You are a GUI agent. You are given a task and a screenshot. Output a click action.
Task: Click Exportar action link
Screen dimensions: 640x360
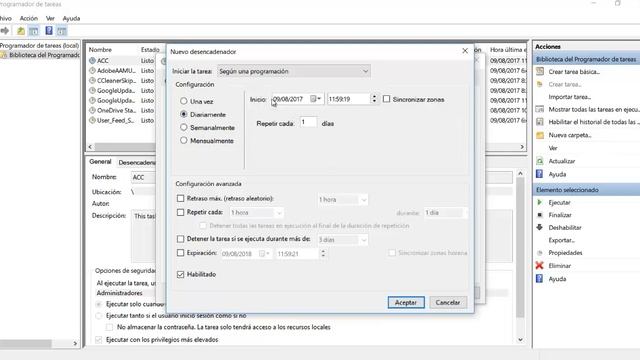point(561,240)
